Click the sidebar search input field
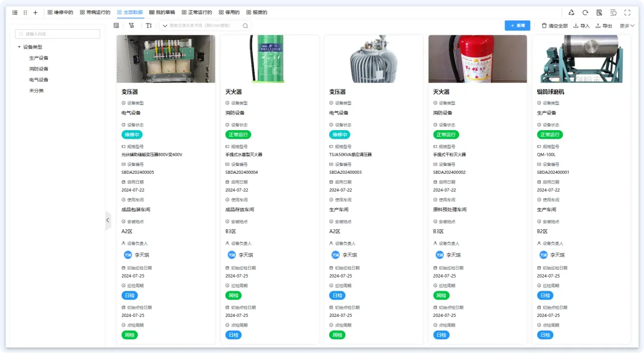The width and height of the screenshot is (644, 354). click(57, 35)
